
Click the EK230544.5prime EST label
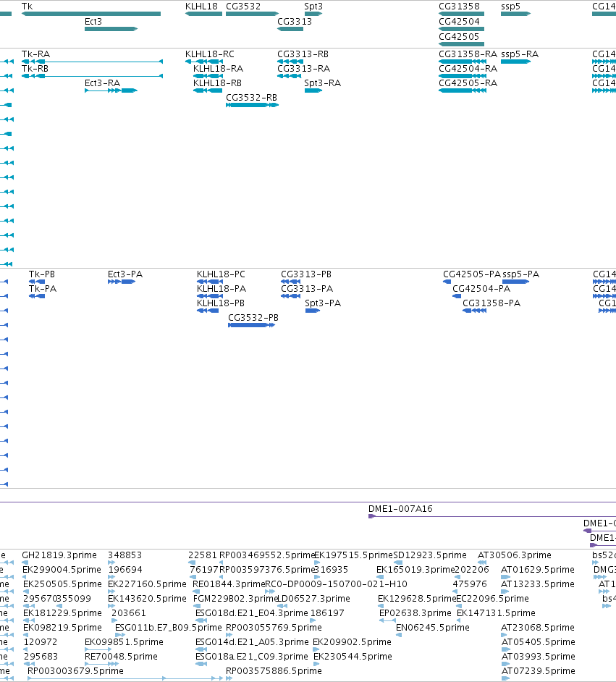pyautogui.click(x=353, y=657)
